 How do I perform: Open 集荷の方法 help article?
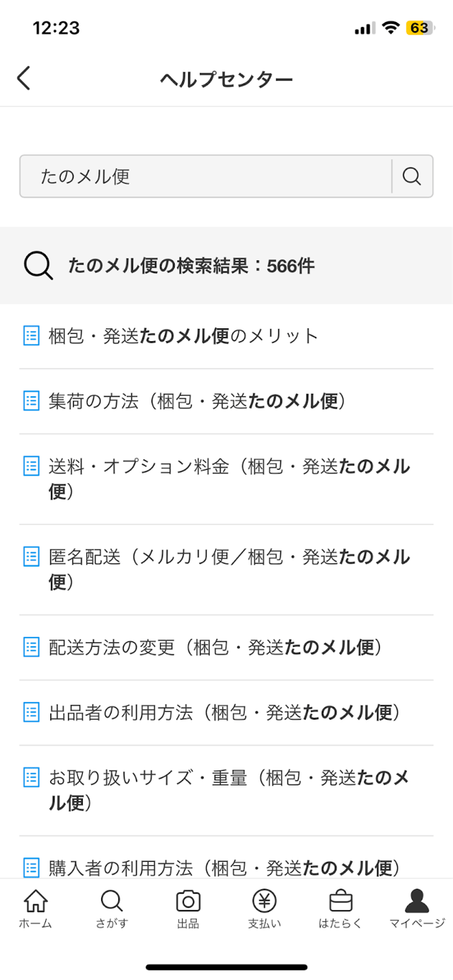coord(197,401)
